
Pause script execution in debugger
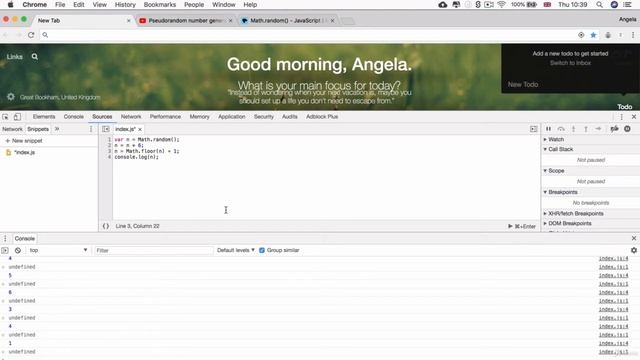point(549,129)
